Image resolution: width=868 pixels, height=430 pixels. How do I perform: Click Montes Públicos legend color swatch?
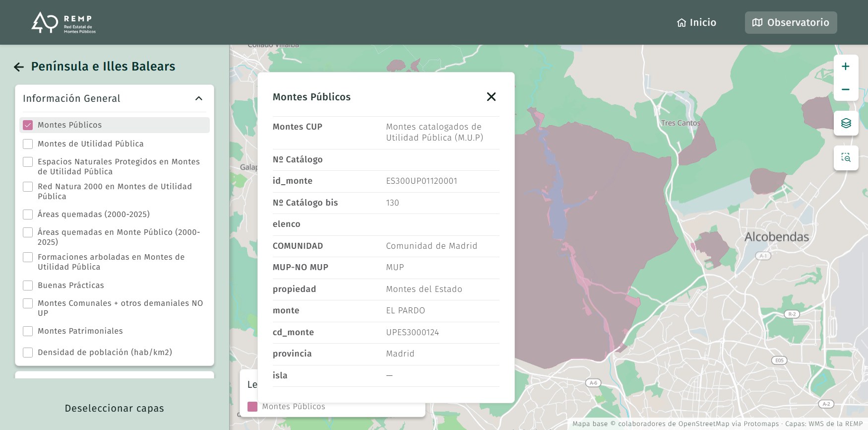(252, 407)
